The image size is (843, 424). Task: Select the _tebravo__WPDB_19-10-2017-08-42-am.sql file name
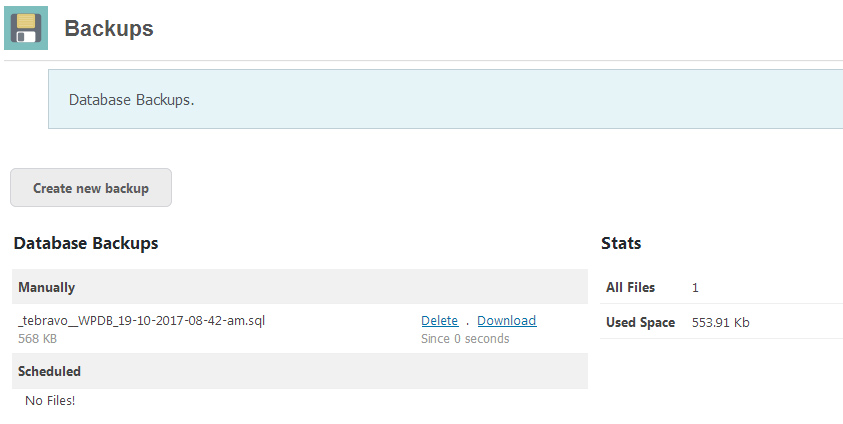tap(141, 321)
